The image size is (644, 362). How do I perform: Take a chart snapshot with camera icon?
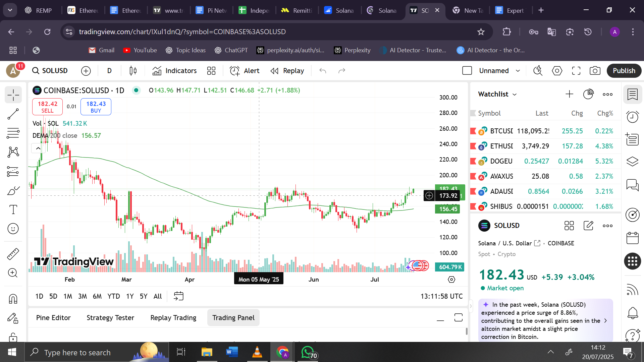[595, 71]
